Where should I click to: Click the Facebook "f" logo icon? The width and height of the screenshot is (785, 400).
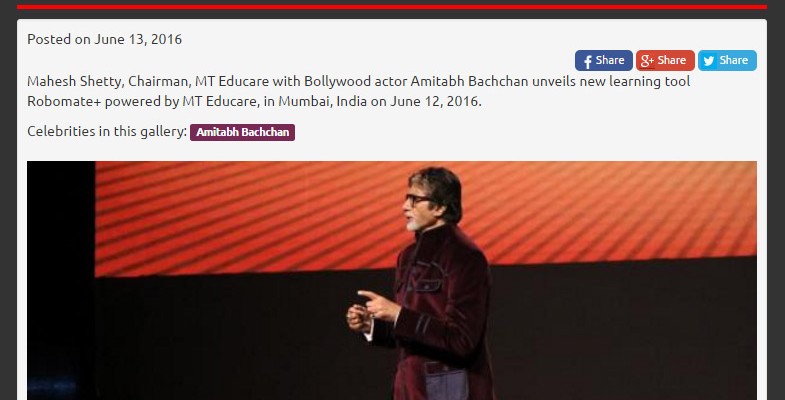tap(588, 62)
